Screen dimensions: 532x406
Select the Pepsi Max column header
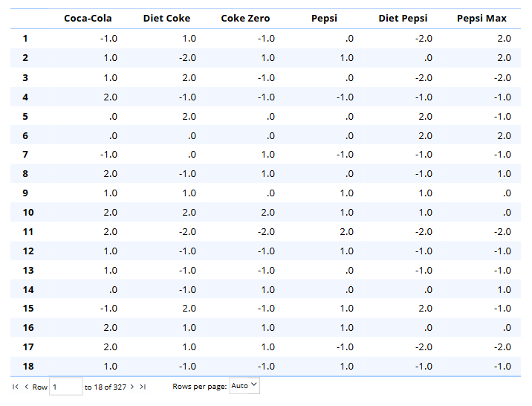click(x=481, y=19)
